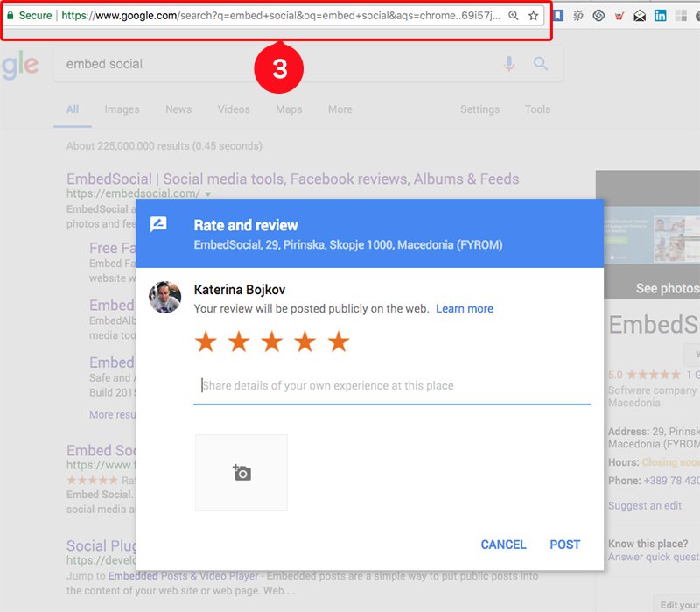This screenshot has width=700, height=612.
Task: Bookmark page with the star icon
Action: pos(533,16)
